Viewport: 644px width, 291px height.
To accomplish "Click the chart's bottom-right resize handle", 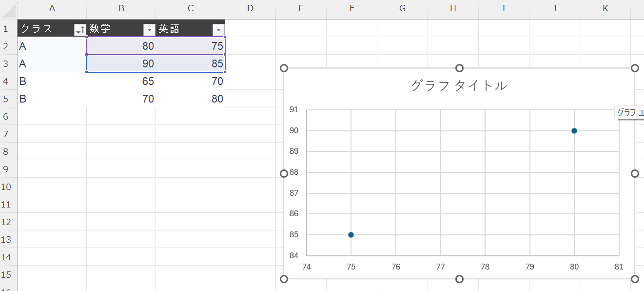I will [635, 279].
